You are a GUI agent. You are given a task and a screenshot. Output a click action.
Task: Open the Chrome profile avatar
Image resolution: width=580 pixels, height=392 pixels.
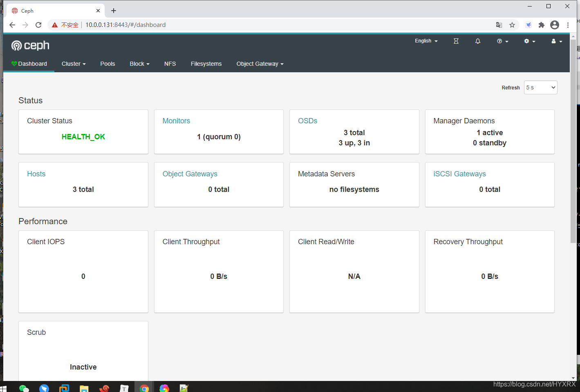(555, 25)
